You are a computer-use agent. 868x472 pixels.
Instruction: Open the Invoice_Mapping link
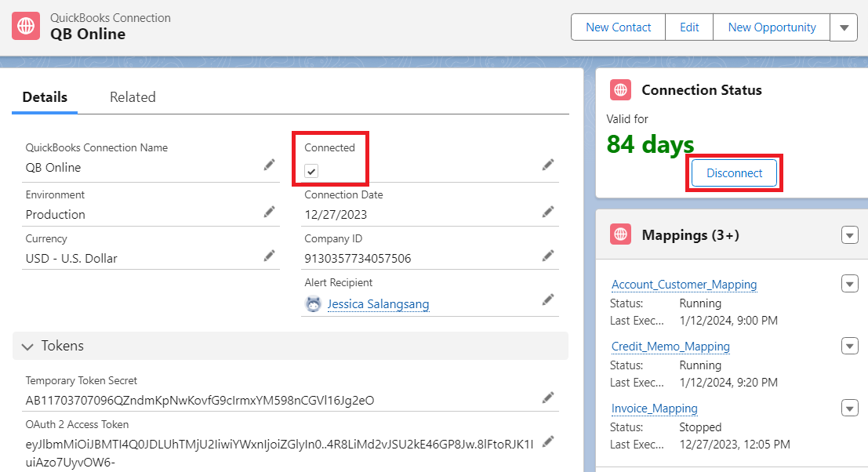(654, 408)
